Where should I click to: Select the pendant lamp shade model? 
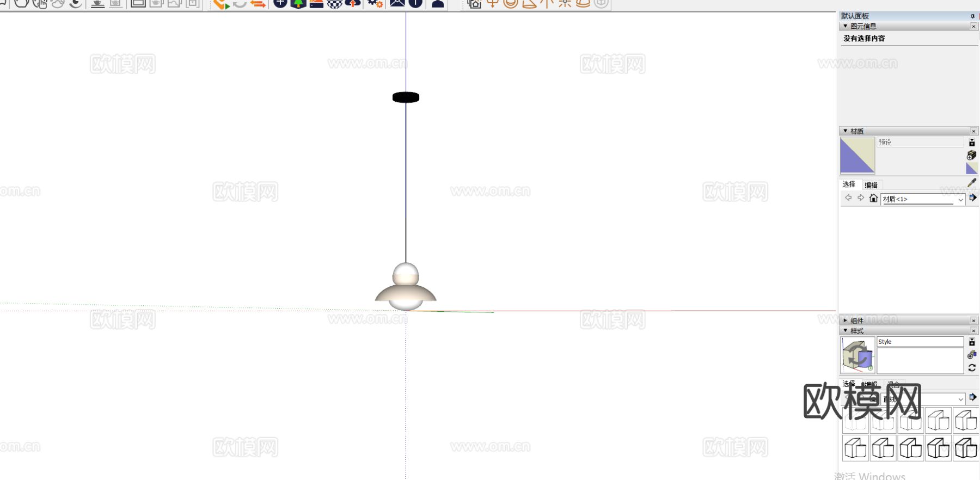(x=406, y=292)
